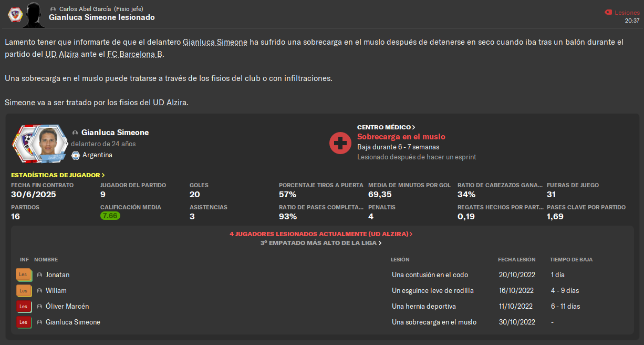Expand Estadísticas de jugador section
The width and height of the screenshot is (644, 345).
pyautogui.click(x=58, y=175)
